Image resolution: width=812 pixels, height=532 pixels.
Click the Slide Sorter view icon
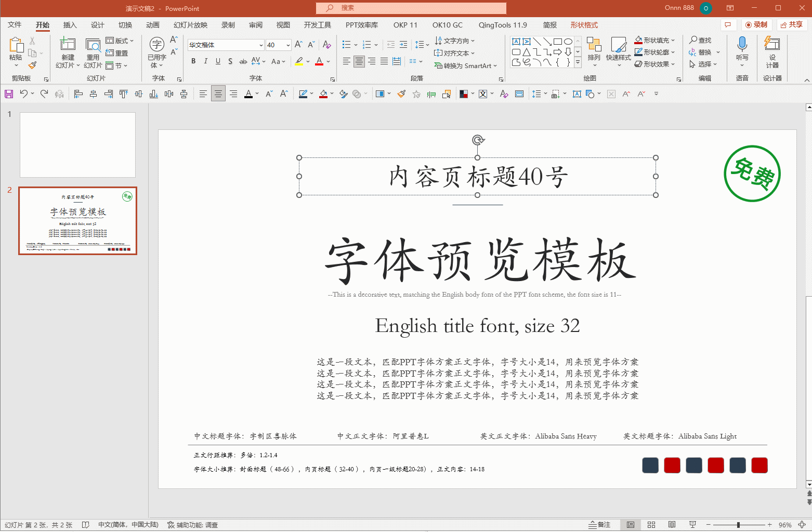tap(651, 525)
